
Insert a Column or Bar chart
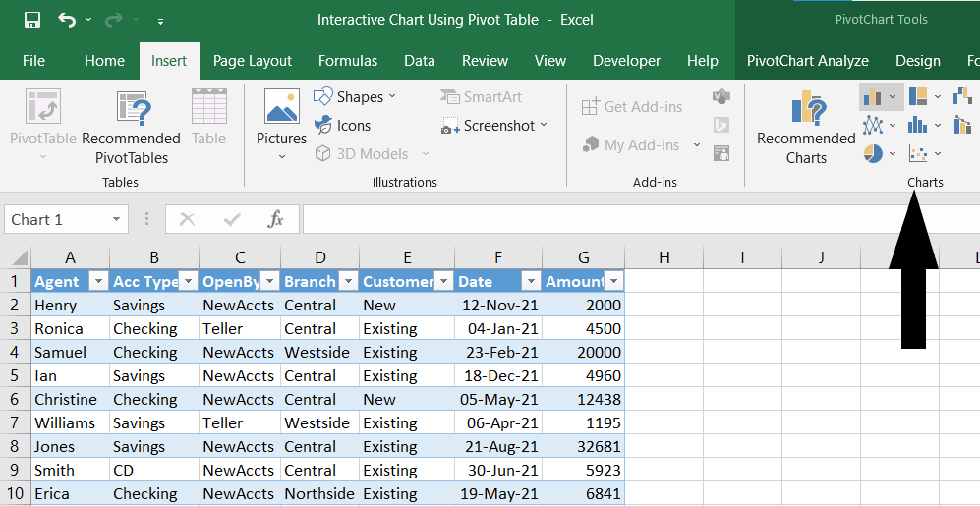[872, 96]
